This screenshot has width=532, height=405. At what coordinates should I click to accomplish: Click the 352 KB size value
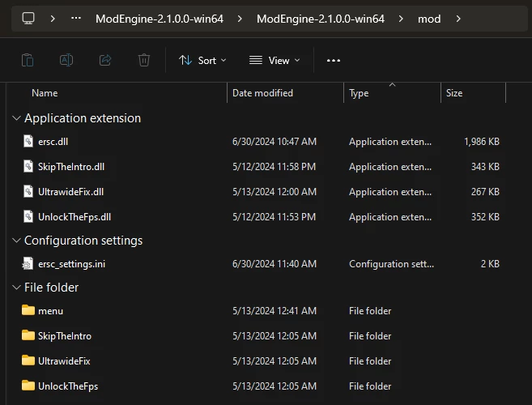[x=485, y=217]
